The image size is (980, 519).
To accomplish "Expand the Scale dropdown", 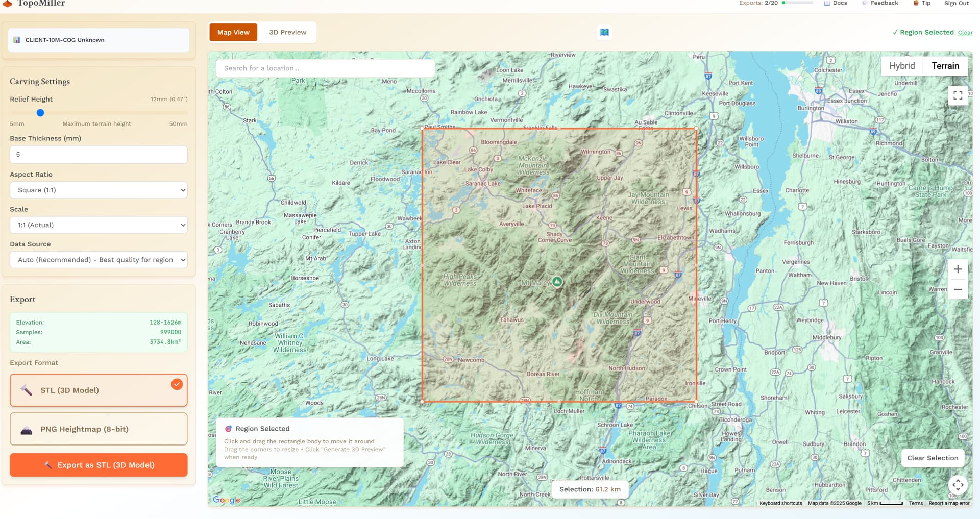I will (99, 225).
